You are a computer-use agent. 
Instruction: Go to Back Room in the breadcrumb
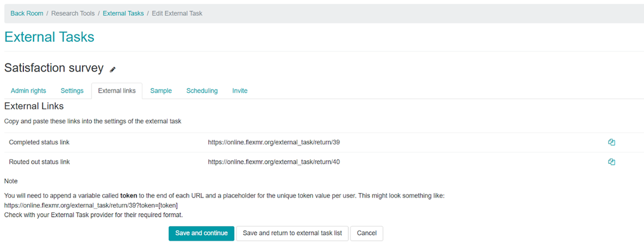[x=27, y=13]
